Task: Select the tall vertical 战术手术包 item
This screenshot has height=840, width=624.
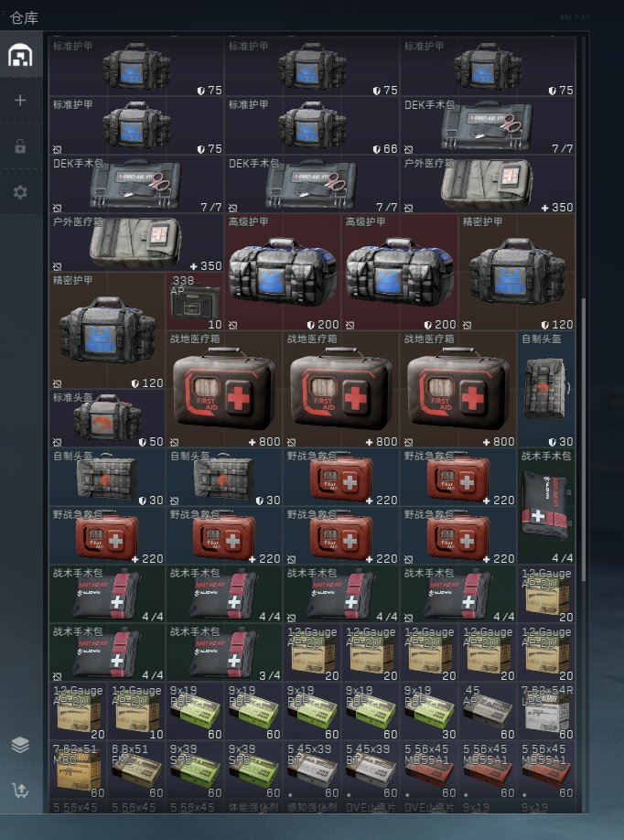Action: coord(546,506)
